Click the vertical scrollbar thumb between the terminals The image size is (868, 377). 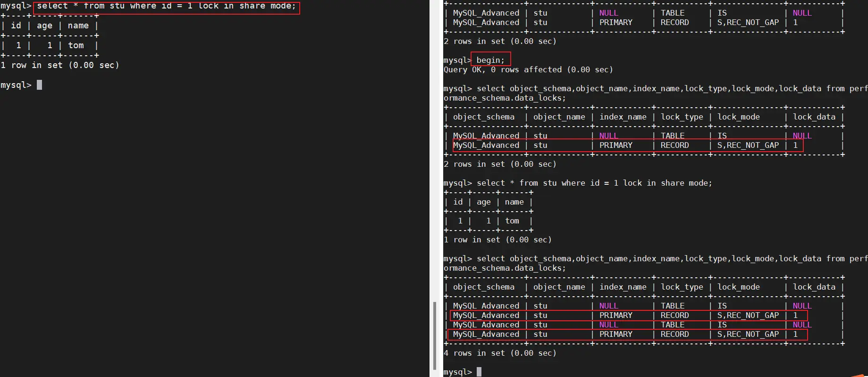click(434, 336)
